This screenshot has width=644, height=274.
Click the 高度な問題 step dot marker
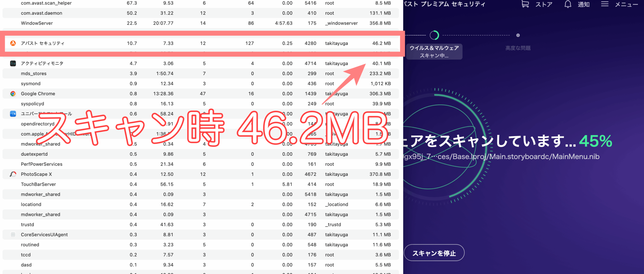pyautogui.click(x=518, y=35)
